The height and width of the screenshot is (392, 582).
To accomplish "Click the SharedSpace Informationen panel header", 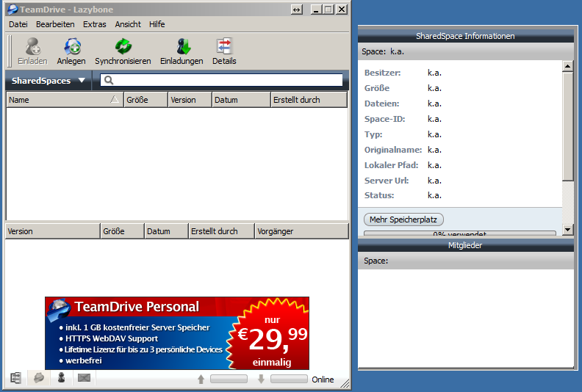I will pos(465,36).
